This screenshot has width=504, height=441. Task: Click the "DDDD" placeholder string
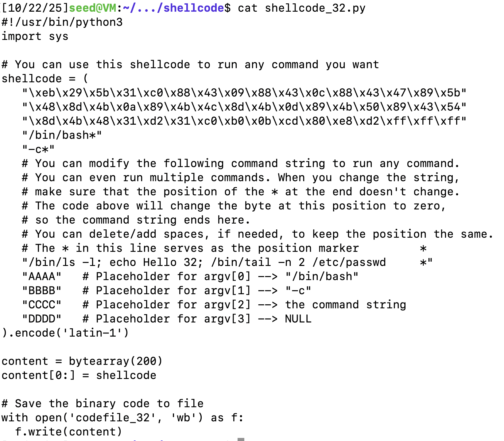[x=42, y=319]
